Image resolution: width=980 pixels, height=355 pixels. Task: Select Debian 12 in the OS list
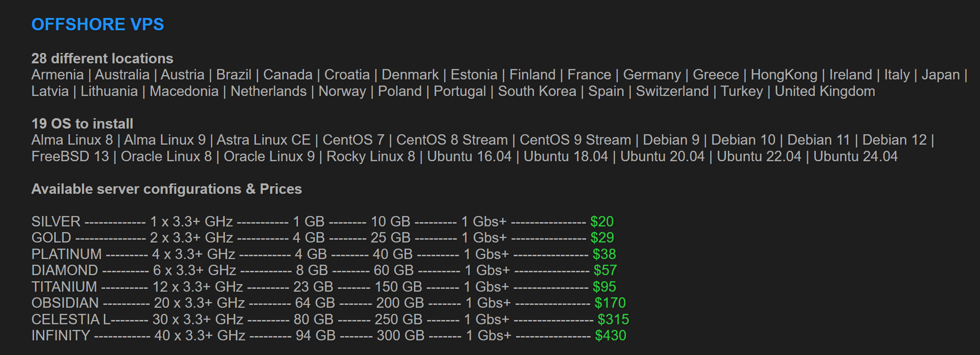pos(895,140)
